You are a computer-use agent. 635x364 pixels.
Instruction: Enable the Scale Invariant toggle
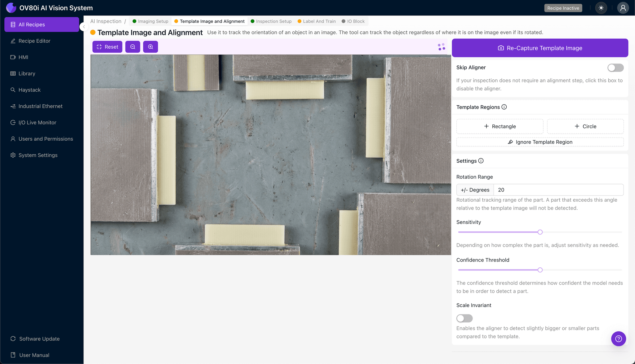click(464, 318)
